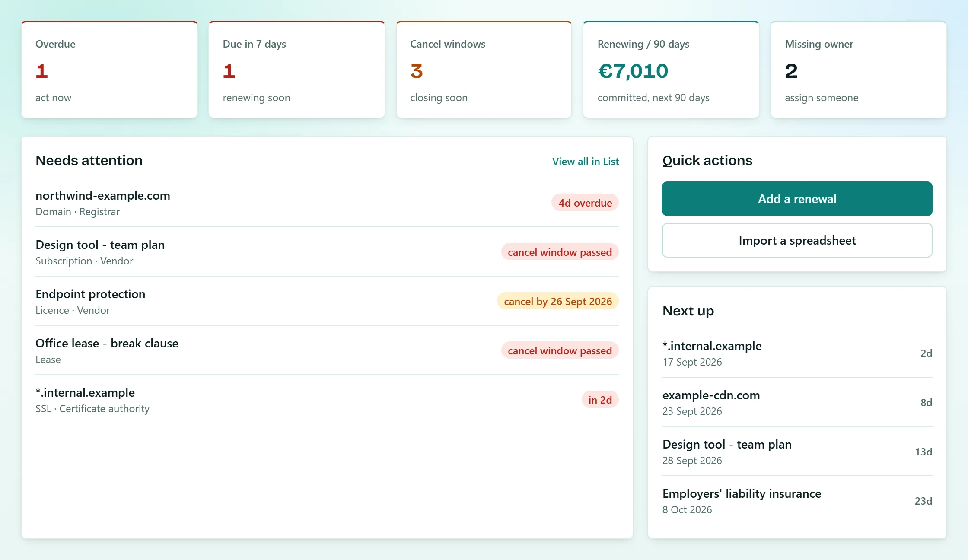Open the Due in 7 days card
Viewport: 968px width, 560px height.
[296, 70]
